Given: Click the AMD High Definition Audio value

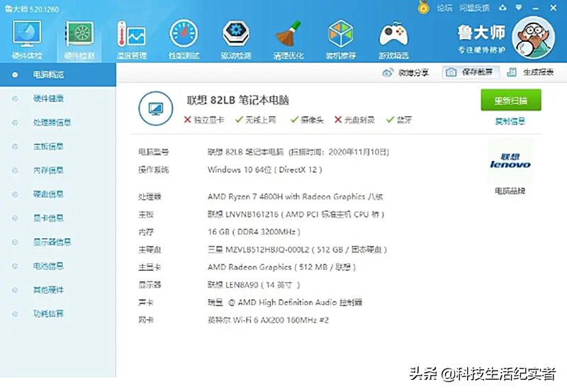Looking at the screenshot, I should coord(285,302).
